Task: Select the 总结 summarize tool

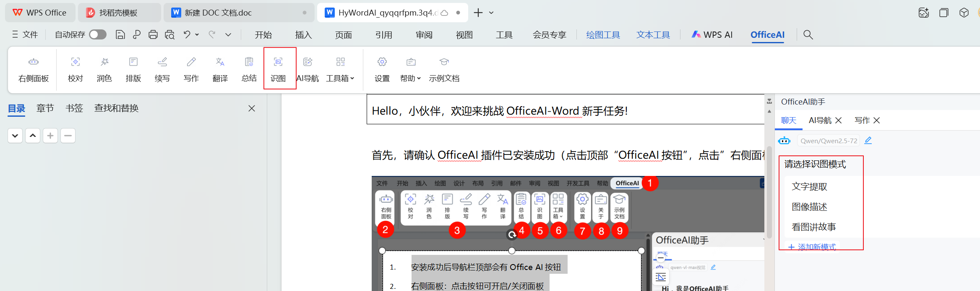Action: (249, 70)
